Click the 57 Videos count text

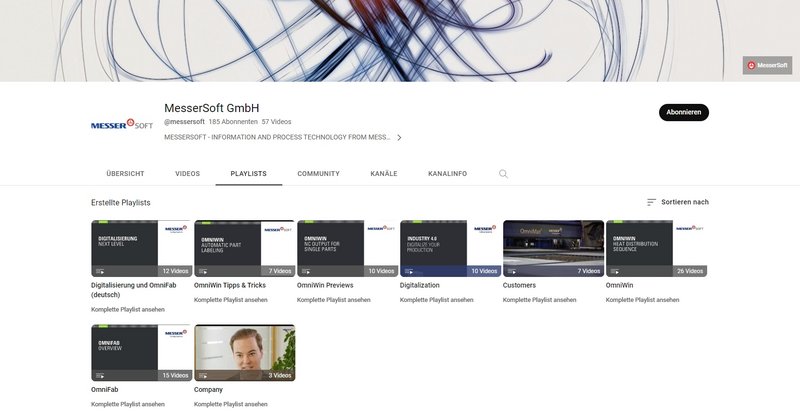point(277,122)
